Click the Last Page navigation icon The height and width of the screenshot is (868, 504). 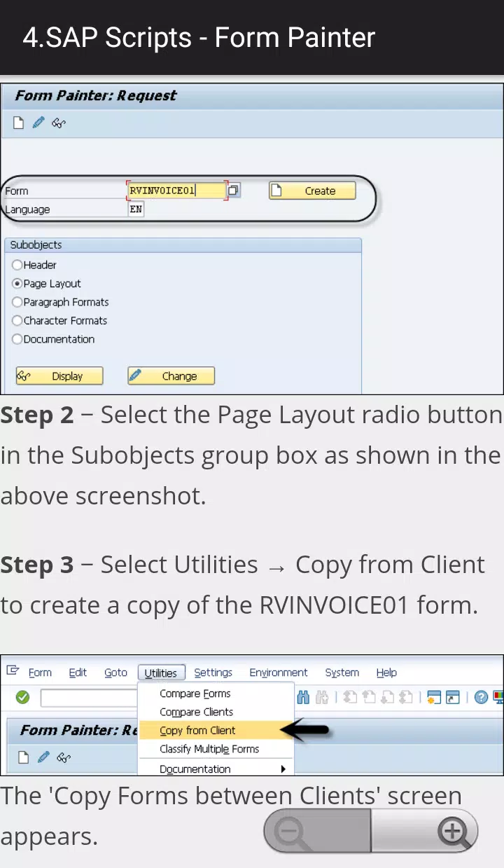pyautogui.click(x=405, y=697)
